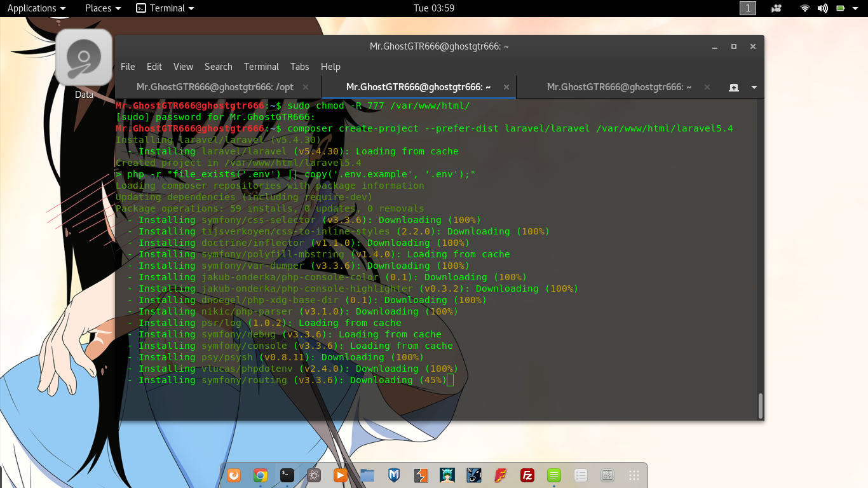
Task: Open the Files folder icon in dock
Action: [x=367, y=475]
